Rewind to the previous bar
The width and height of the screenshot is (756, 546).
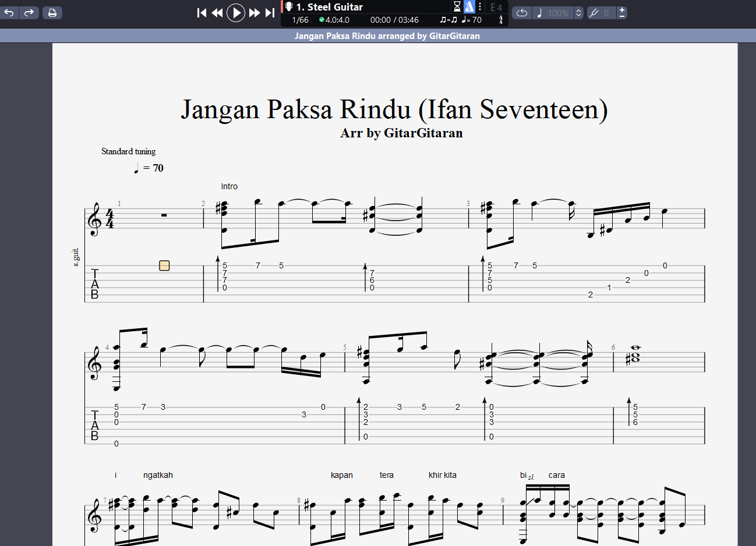217,13
